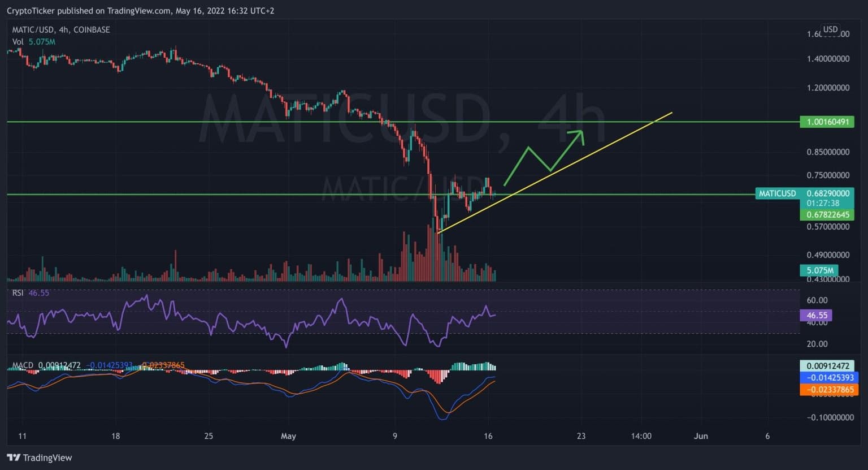
Task: Click the green 0.67822645 price label
Action: (x=827, y=214)
